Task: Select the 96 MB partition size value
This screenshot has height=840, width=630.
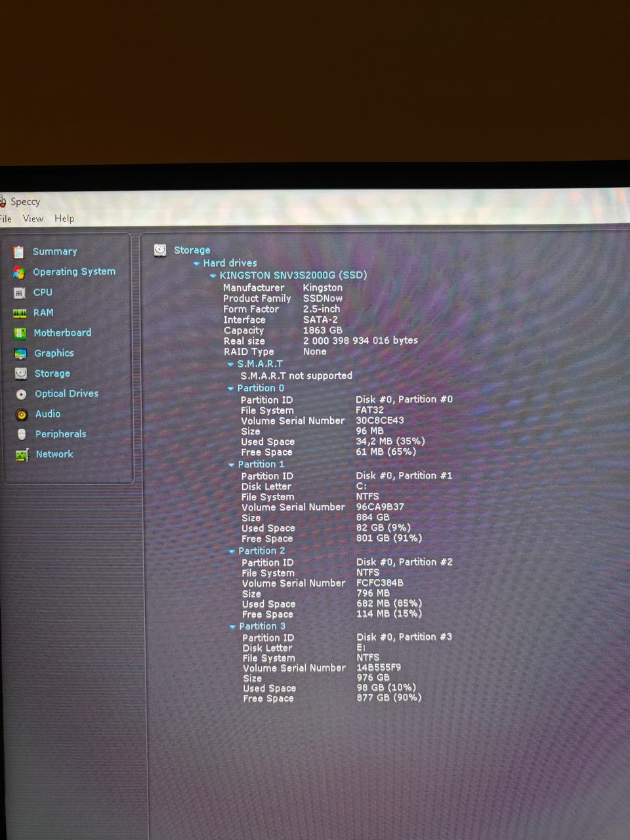Action: point(369,431)
